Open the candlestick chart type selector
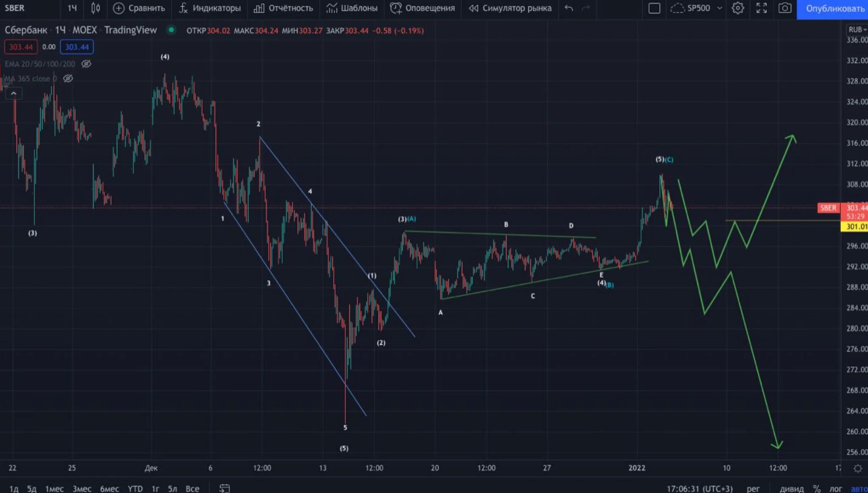This screenshot has height=493, width=868. [x=96, y=8]
